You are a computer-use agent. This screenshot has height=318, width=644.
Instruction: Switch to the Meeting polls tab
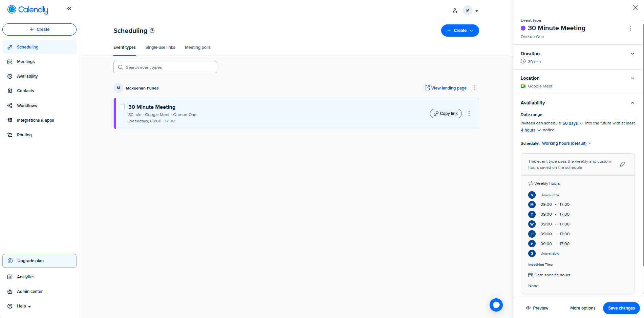[x=198, y=47]
